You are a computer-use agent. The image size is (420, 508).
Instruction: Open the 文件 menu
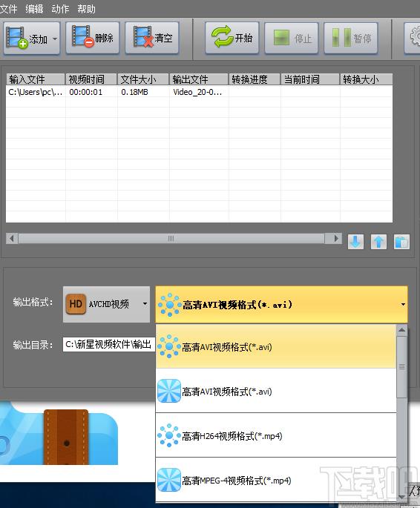8,9
